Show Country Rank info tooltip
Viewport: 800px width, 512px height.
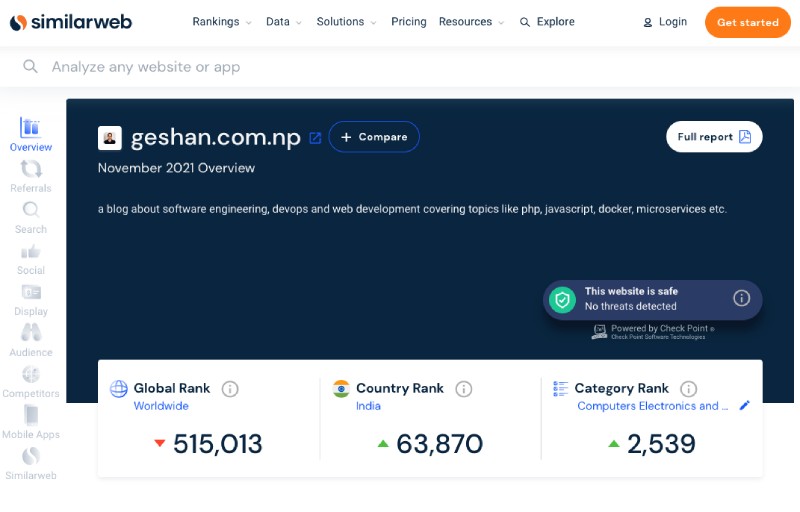coord(463,389)
